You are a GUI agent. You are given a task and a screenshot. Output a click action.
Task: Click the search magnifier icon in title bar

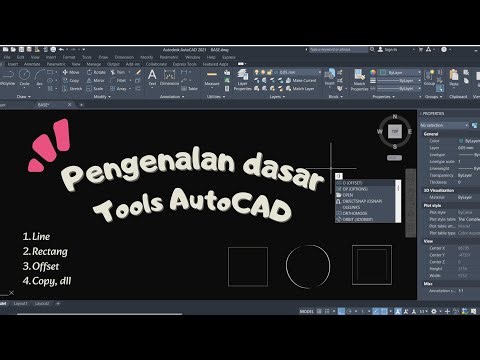click(372, 49)
